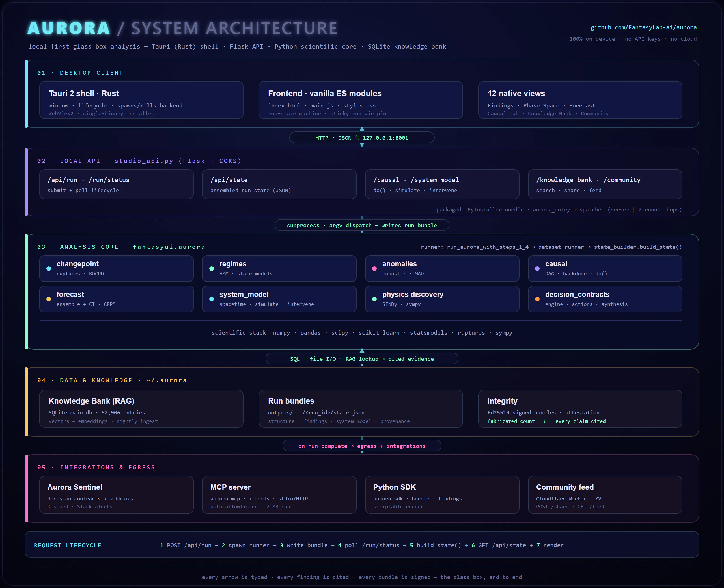Click lifecycle step '7 render'
The width and height of the screenshot is (724, 588).
(550, 545)
